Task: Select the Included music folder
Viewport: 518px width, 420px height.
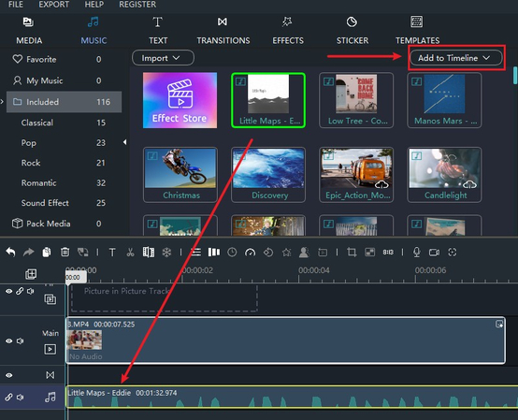Action: tap(65, 102)
